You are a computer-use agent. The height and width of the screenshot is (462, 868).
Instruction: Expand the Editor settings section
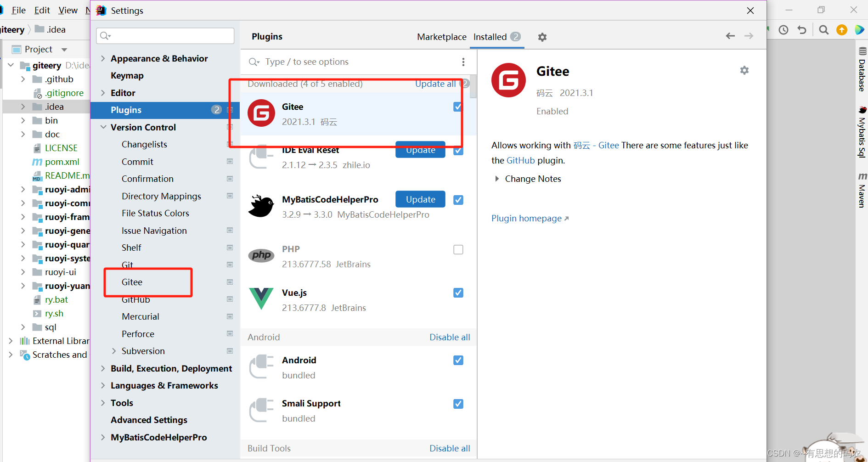(103, 93)
